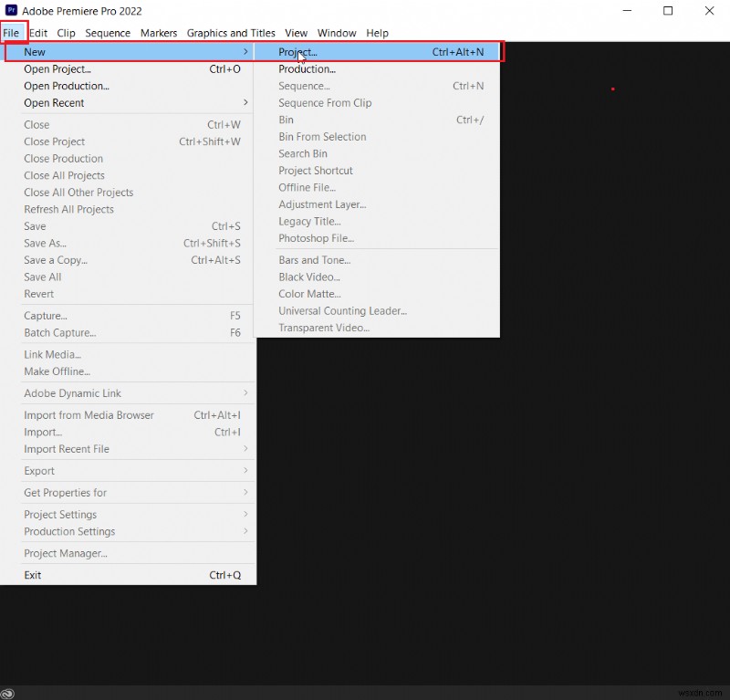
Task: Choose Legacy Title...
Action: (x=377, y=221)
